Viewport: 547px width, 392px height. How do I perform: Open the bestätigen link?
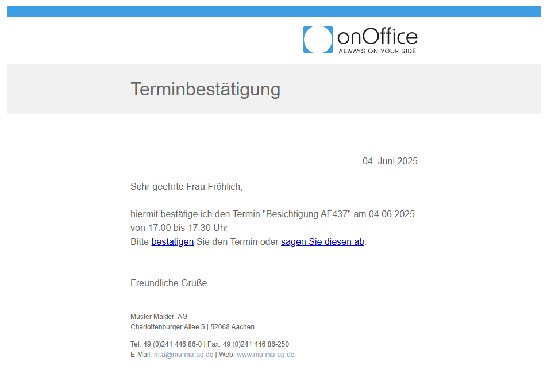[172, 241]
